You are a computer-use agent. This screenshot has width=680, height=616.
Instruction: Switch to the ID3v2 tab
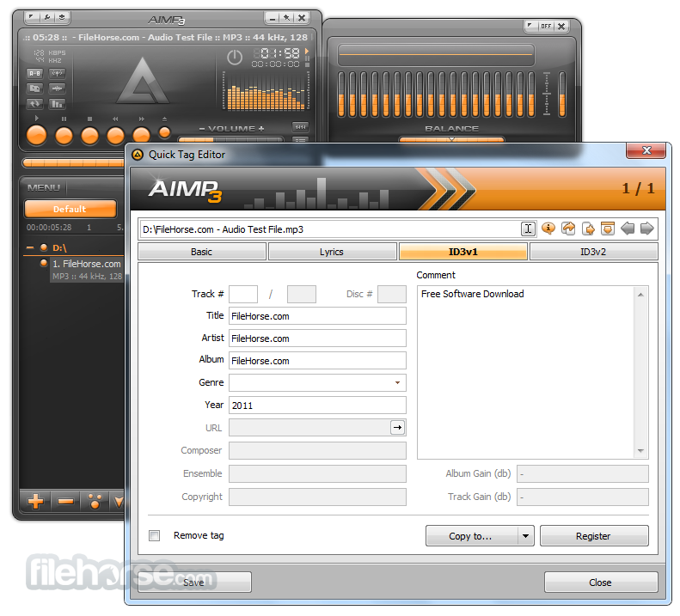coord(594,252)
